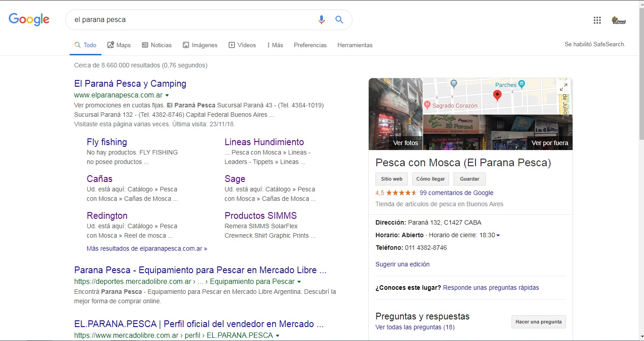644x341 pixels.
Task: Click Hacer una pregunta button
Action: tap(538, 322)
